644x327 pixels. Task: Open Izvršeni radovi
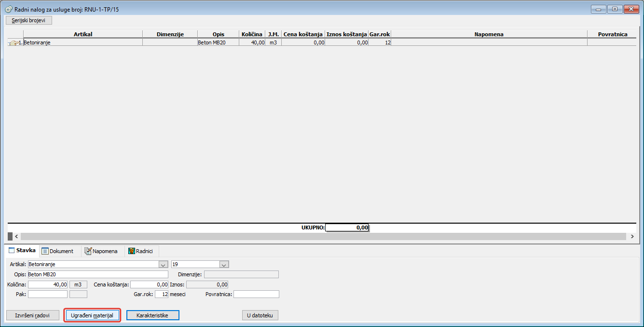32,315
